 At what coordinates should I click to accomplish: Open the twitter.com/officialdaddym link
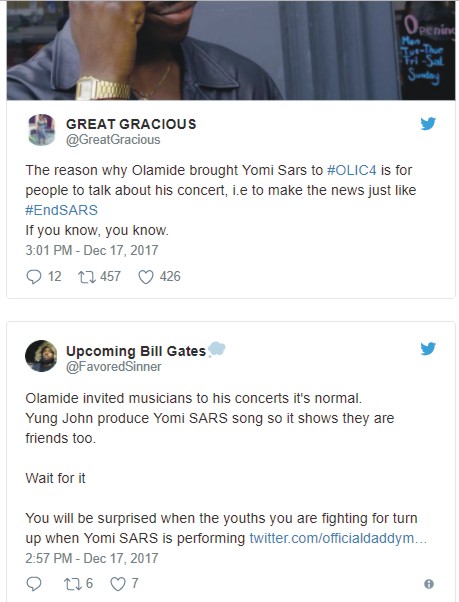[x=338, y=538]
